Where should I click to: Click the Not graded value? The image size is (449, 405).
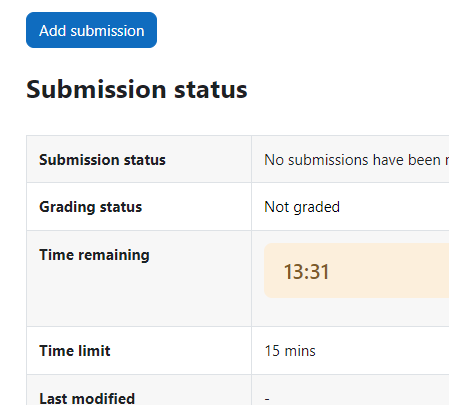(x=302, y=207)
